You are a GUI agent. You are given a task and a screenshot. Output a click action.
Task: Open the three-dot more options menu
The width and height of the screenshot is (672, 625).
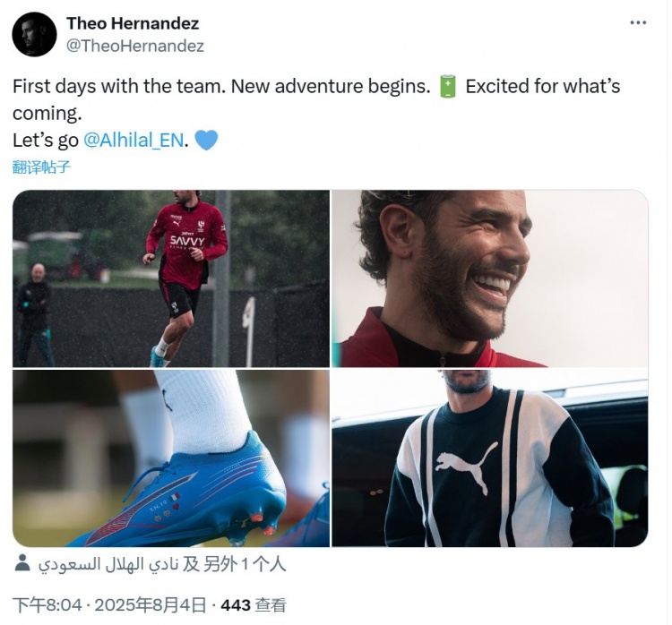[x=637, y=22]
